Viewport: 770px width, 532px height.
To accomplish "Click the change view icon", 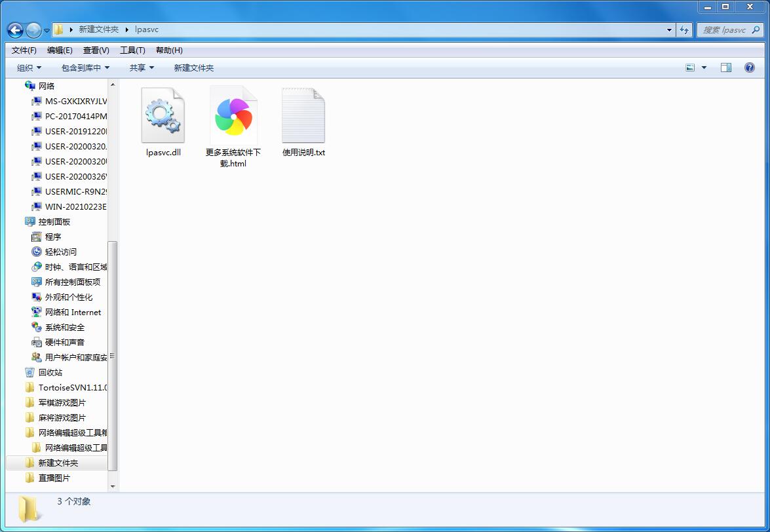I will point(690,67).
